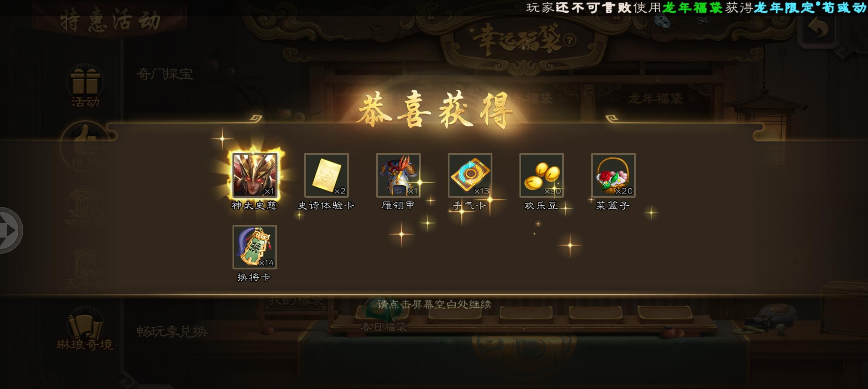Open the 奇门探宝 menu entry
The width and height of the screenshot is (868, 389).
[x=165, y=74]
